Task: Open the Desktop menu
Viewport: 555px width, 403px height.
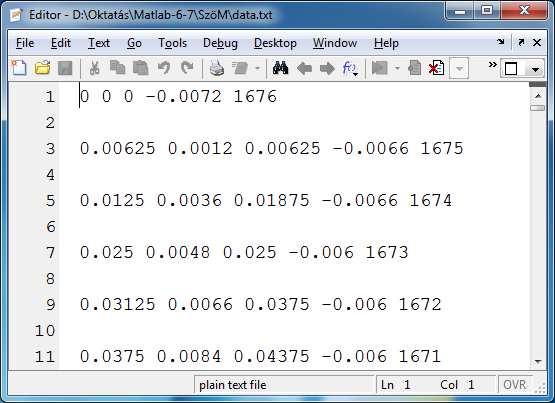Action: click(x=275, y=43)
